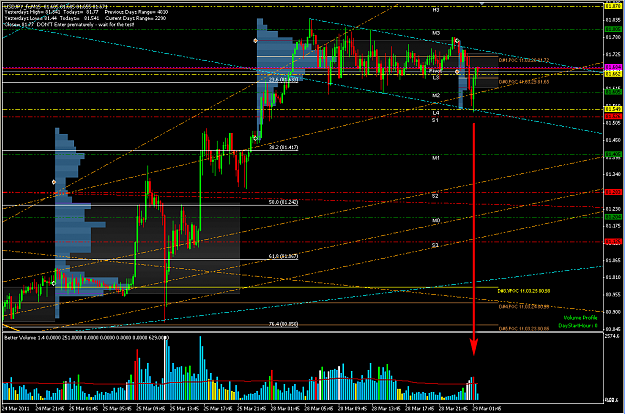The width and height of the screenshot is (625, 414).
Task: Click the D#1 POC 81.72 label
Action: [x=524, y=60]
